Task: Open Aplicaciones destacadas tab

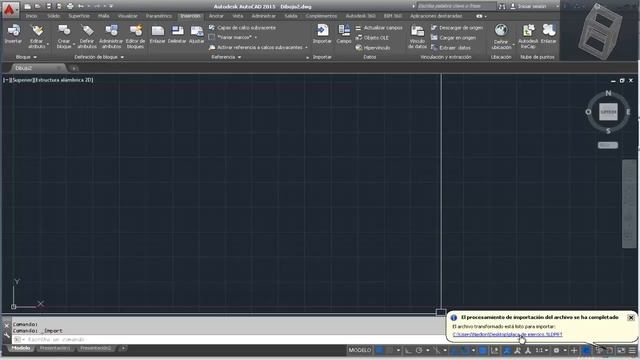Action: 436,16
